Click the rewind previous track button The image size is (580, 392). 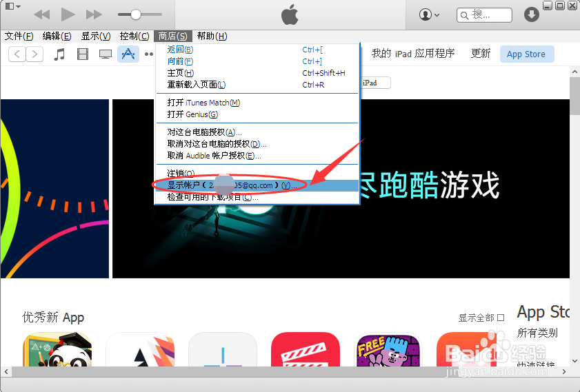[x=42, y=14]
